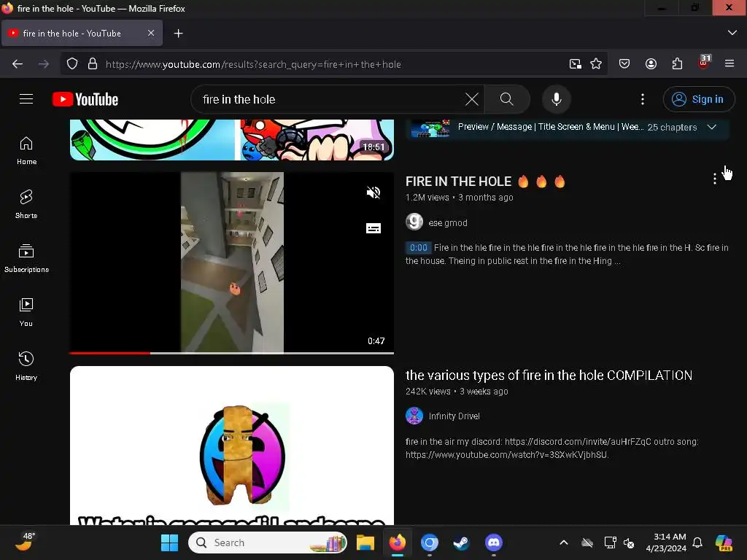The width and height of the screenshot is (747, 560).
Task: Toggle captions on preview video
Action: click(373, 228)
